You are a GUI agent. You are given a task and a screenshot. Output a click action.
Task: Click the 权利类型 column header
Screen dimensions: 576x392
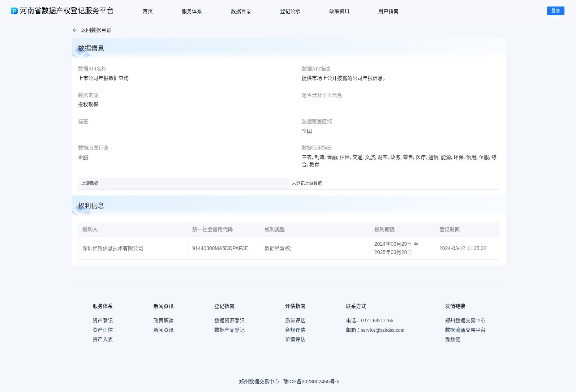[315, 230]
